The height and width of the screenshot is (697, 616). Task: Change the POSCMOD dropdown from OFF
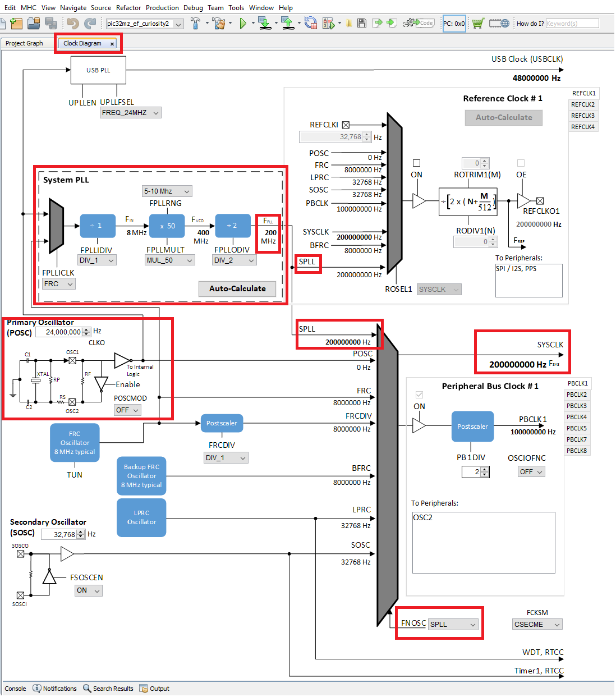127,410
